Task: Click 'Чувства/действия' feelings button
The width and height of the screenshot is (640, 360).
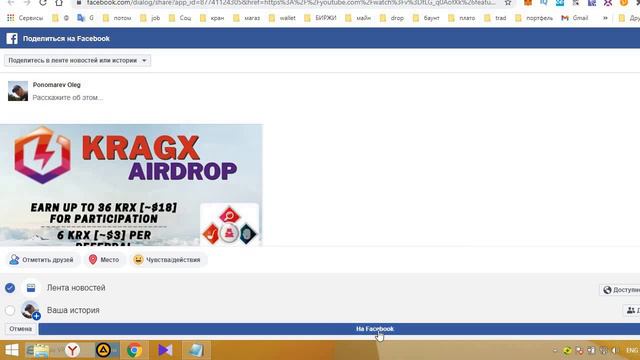Action: 167,260
